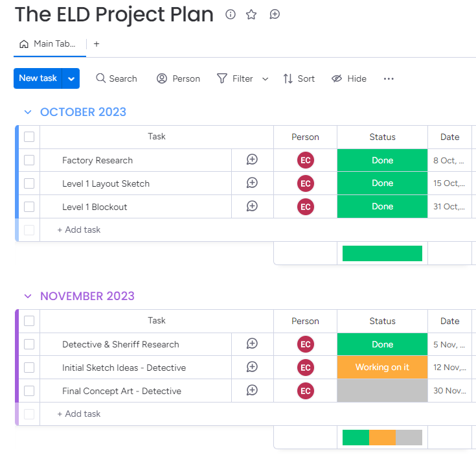Collapse the November 2023 group
This screenshot has height=468, width=476.
click(28, 296)
